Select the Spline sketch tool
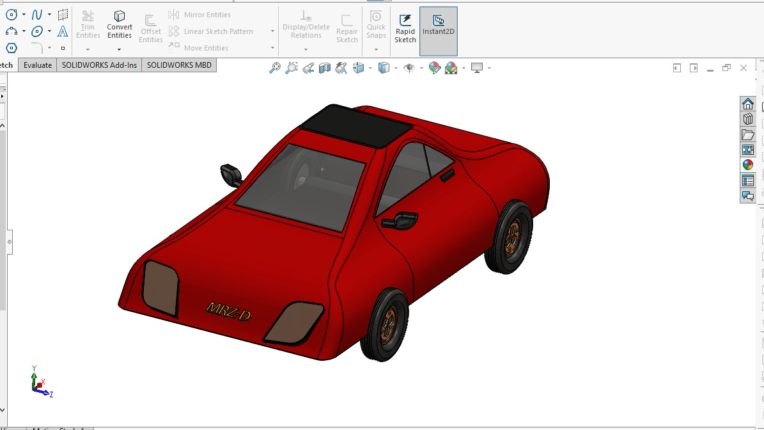Viewport: 764px width, 430px height. pyautogui.click(x=37, y=15)
